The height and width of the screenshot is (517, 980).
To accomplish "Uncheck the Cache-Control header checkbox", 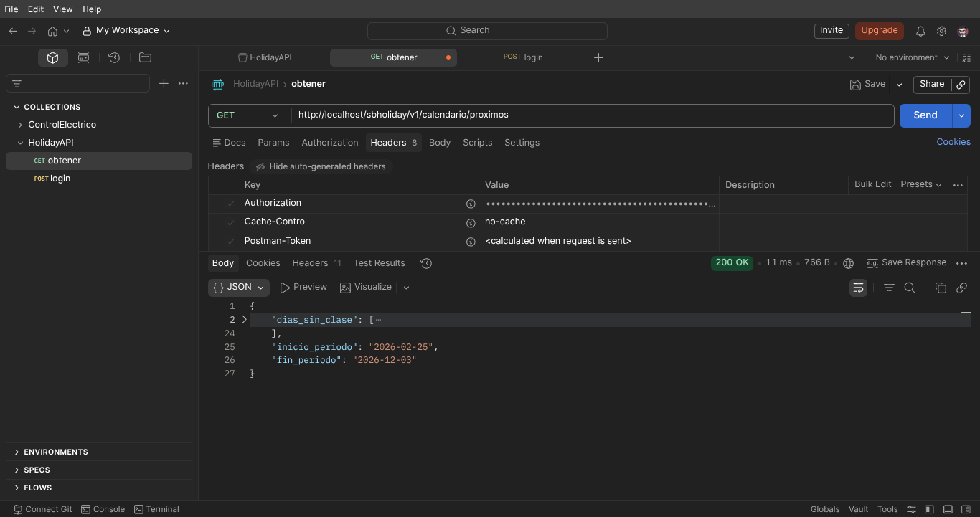I will click(231, 222).
